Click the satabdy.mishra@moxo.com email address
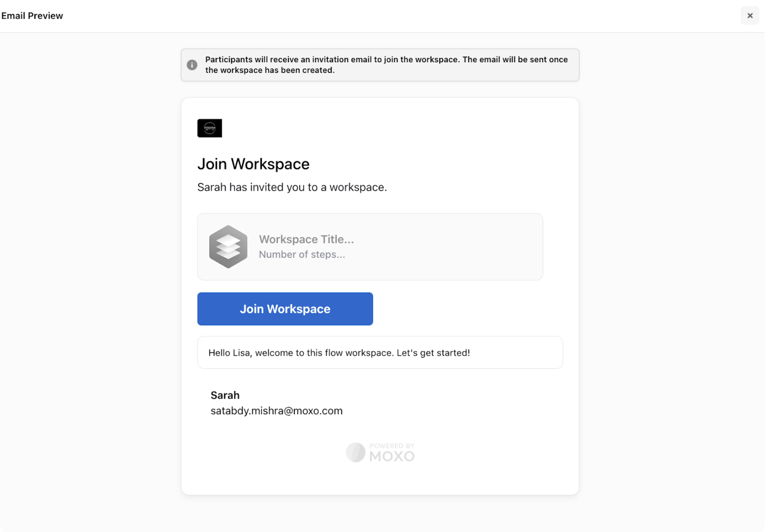The image size is (765, 532). [277, 411]
